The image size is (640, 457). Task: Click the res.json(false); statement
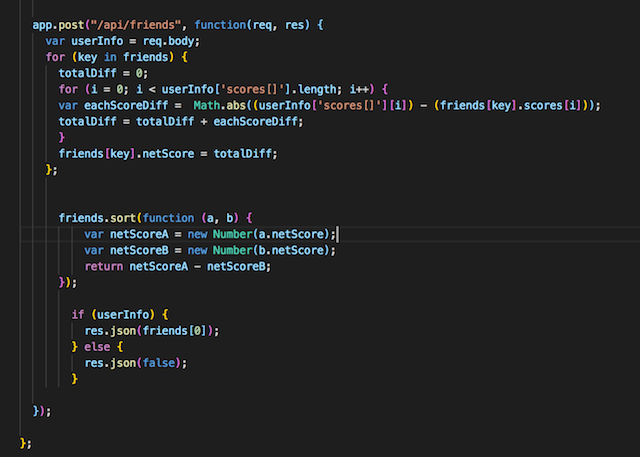(136, 363)
